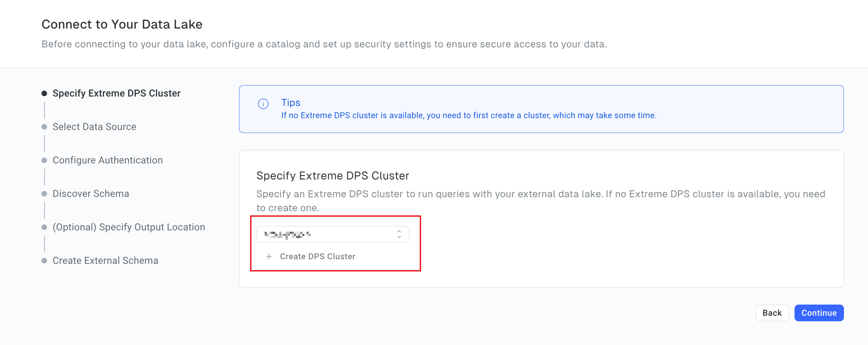The image size is (868, 345).
Task: Open the Create External Schema step
Action: pyautogui.click(x=106, y=261)
